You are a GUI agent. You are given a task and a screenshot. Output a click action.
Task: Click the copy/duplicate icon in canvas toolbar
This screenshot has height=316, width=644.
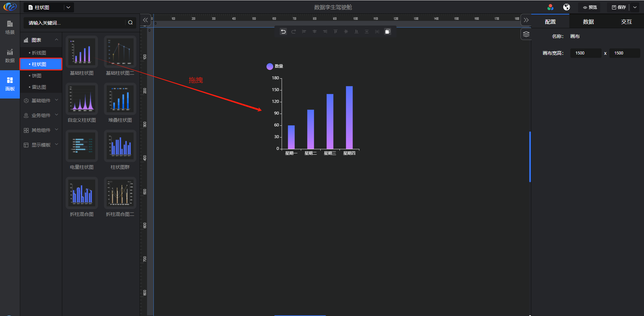pyautogui.click(x=388, y=32)
